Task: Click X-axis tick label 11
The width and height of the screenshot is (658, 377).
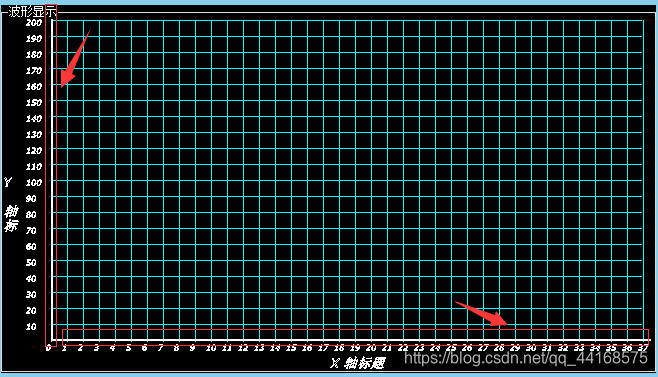Action: tap(227, 348)
